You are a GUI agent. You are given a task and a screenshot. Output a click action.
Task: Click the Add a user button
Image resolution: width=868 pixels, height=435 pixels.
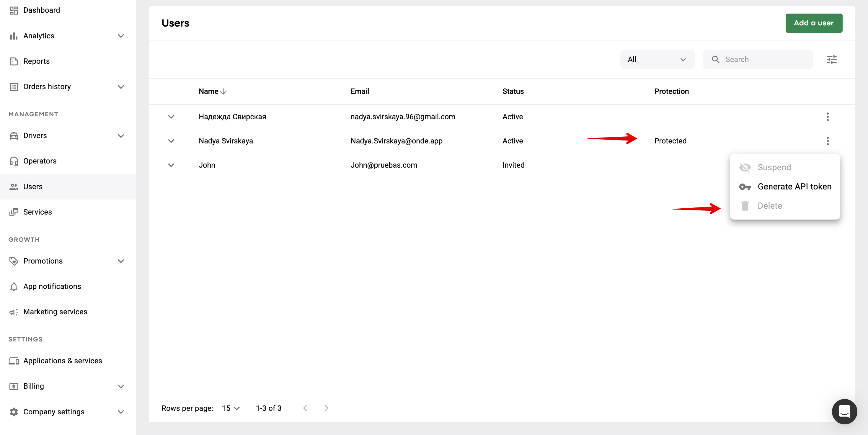tap(813, 23)
